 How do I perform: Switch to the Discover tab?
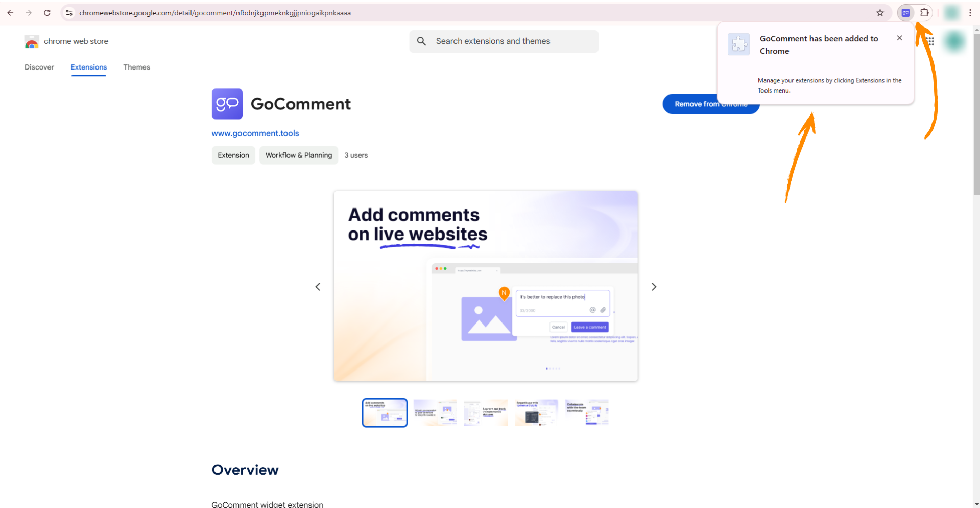point(39,67)
